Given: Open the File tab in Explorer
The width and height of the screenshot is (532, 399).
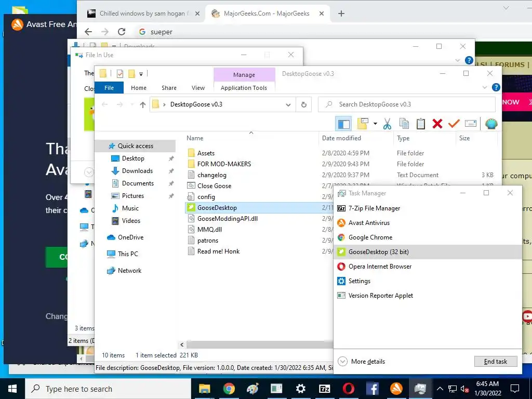Looking at the screenshot, I should [x=109, y=88].
